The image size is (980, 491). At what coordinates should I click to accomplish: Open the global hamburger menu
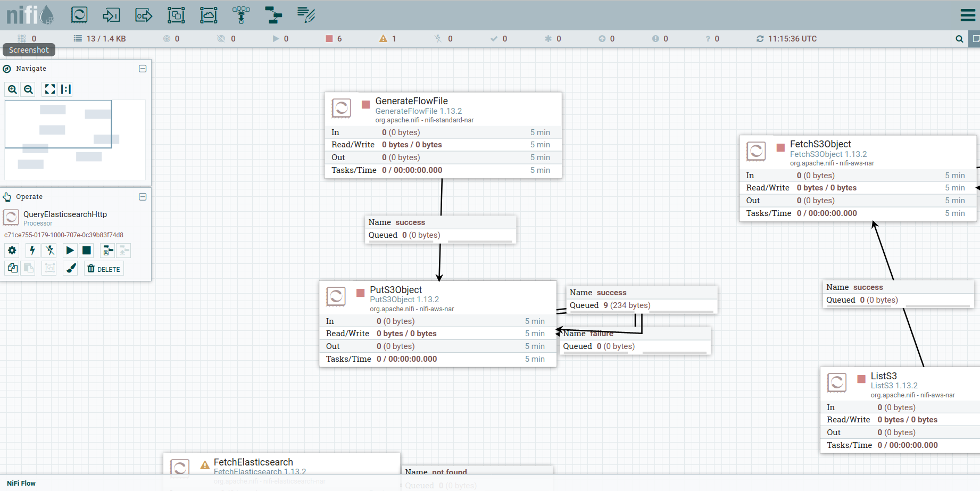pyautogui.click(x=967, y=15)
